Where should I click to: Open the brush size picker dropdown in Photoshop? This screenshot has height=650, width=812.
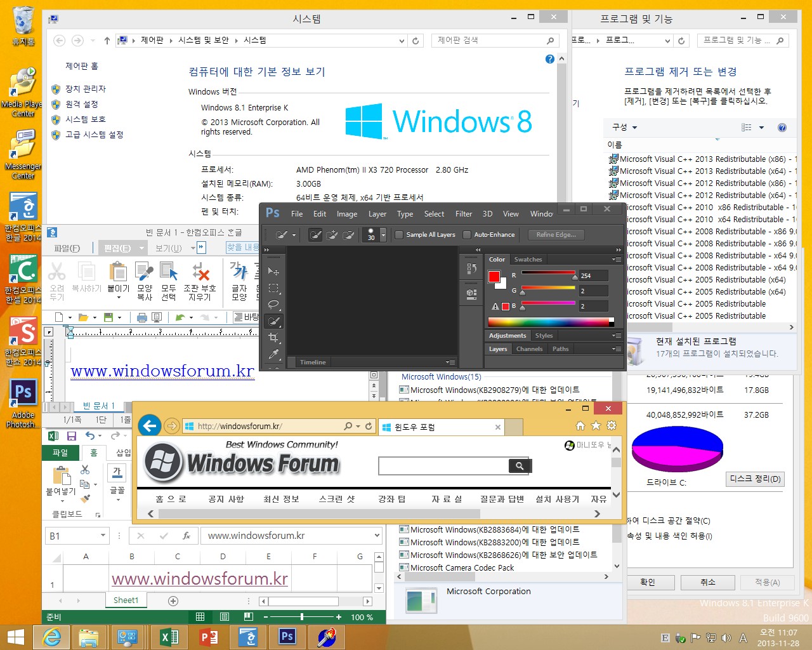383,235
